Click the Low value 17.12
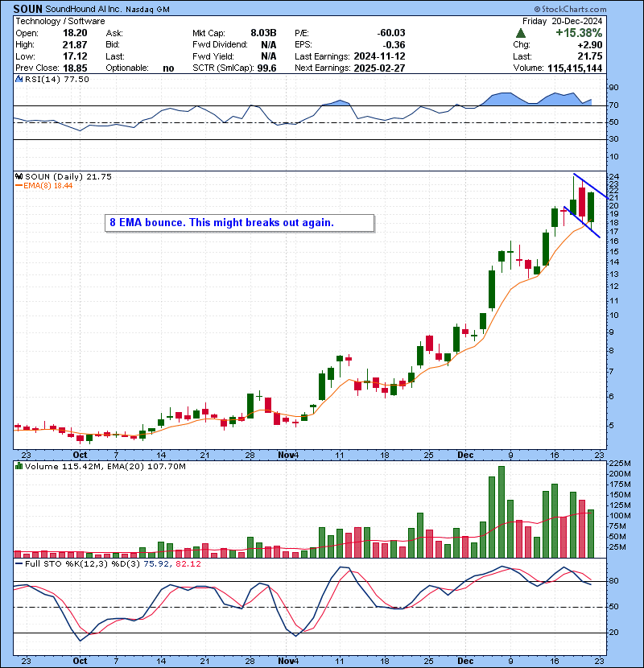644x668 pixels. (75, 56)
